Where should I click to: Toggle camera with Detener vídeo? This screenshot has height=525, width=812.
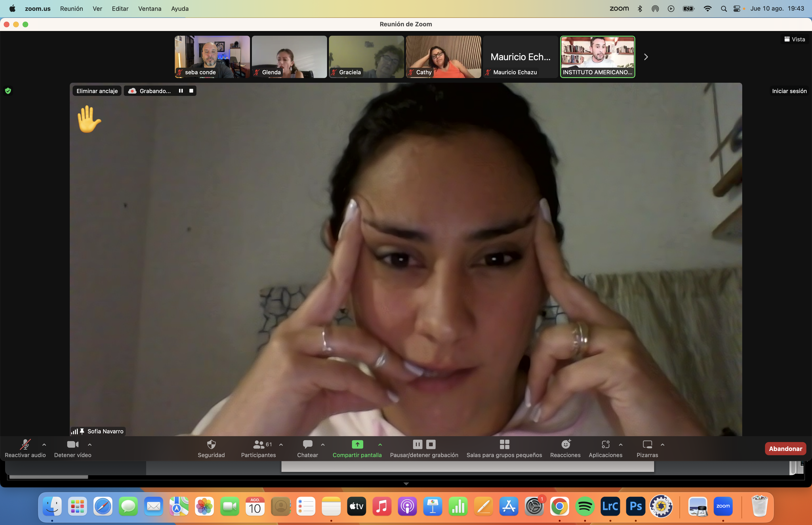(73, 445)
